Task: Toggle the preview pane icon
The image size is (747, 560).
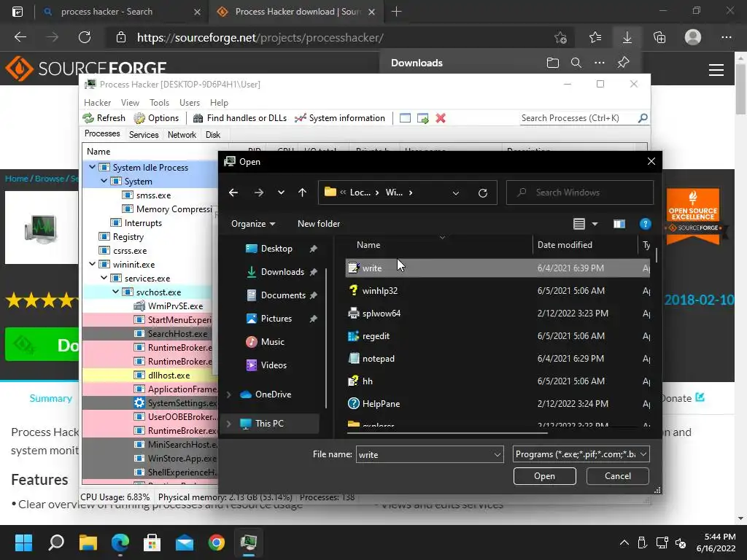Action: [x=619, y=224]
